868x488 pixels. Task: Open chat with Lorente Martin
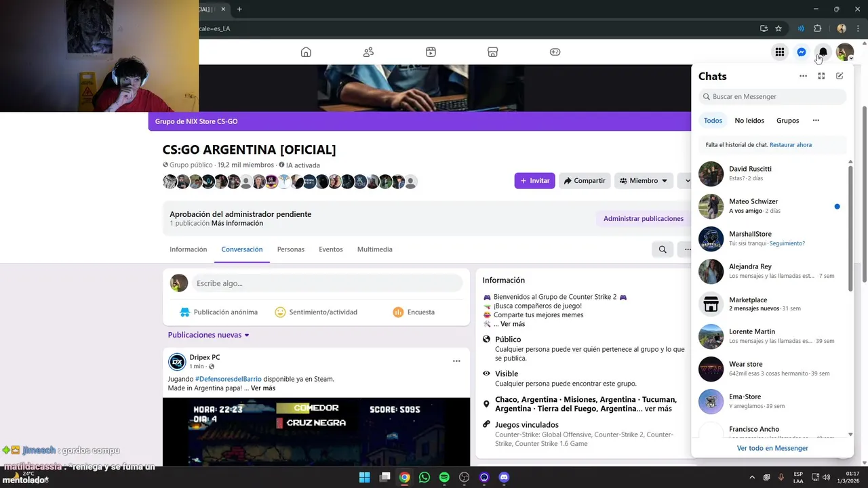[x=772, y=336]
